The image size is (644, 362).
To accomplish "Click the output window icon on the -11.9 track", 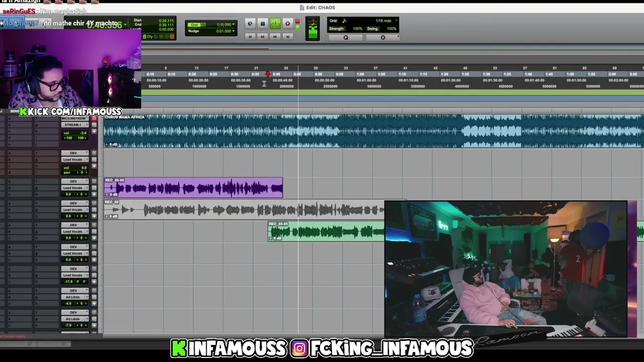I will tap(94, 275).
